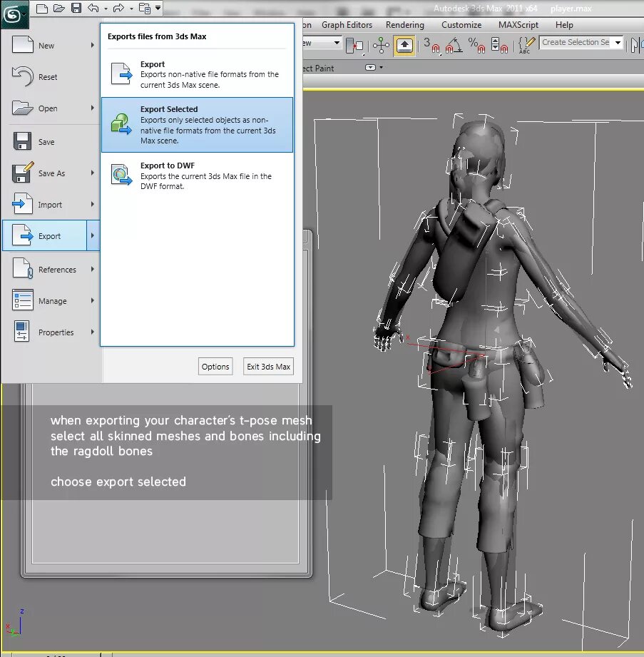
Task: Click the Use Pivot Point Center icon
Action: coord(354,45)
